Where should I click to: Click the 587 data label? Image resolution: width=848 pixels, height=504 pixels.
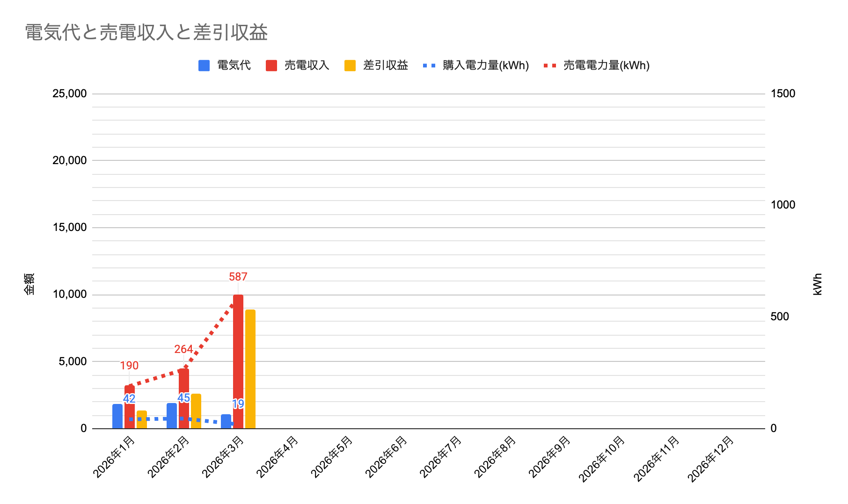pos(238,277)
